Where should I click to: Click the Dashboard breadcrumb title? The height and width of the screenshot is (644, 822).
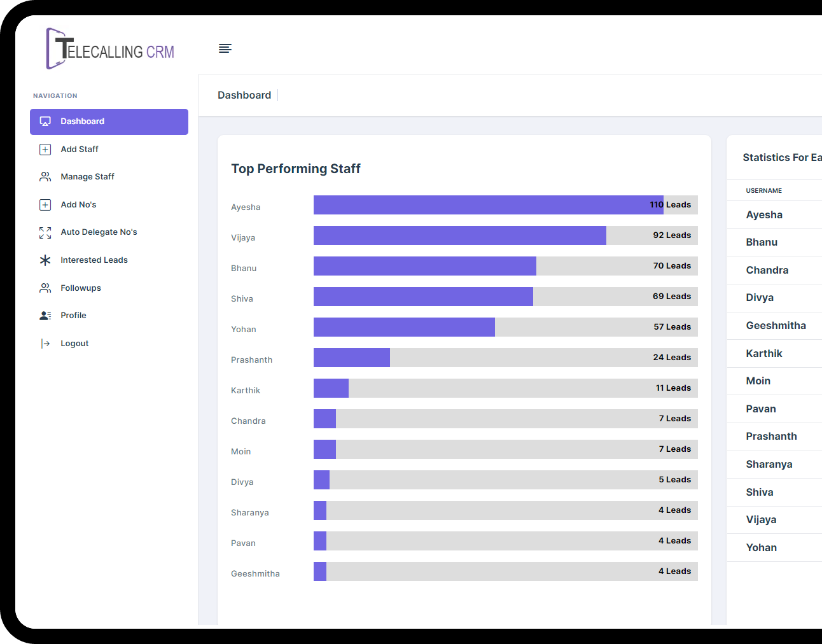point(244,95)
